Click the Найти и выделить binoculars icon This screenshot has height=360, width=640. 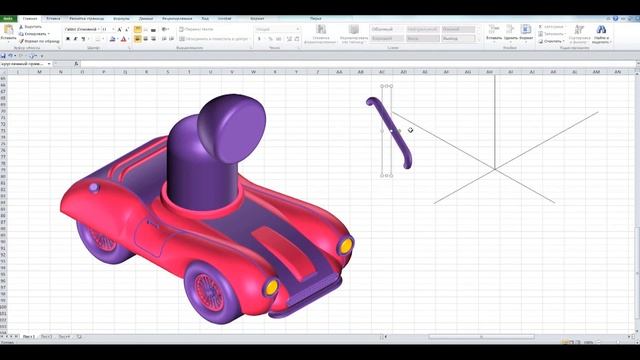pos(601,29)
